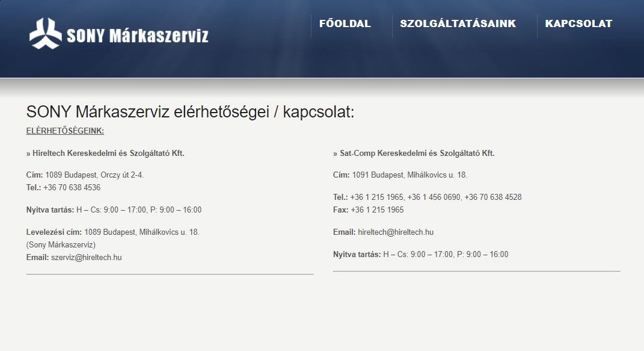Click address '1091 Budapest, Mihálkovics u. 18.'

tap(409, 175)
